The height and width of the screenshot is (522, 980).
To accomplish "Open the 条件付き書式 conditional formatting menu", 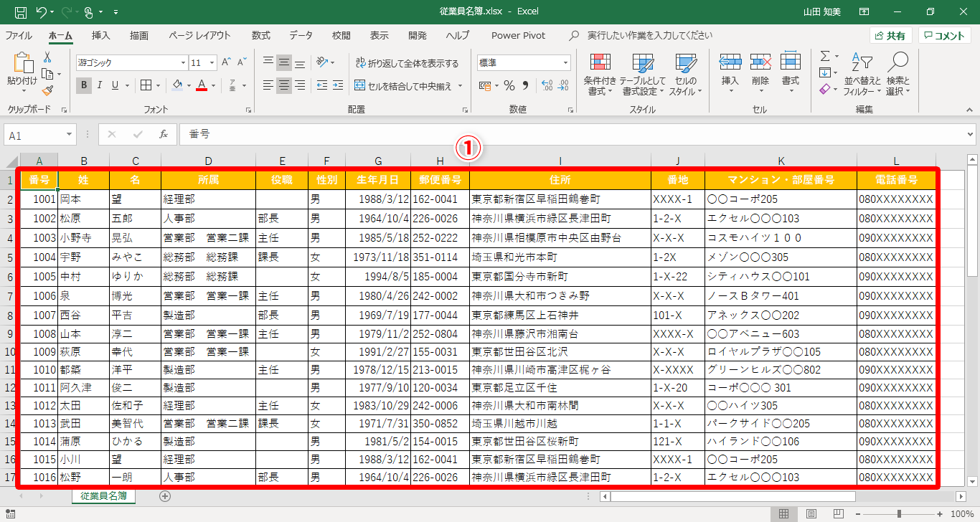I will [x=600, y=75].
